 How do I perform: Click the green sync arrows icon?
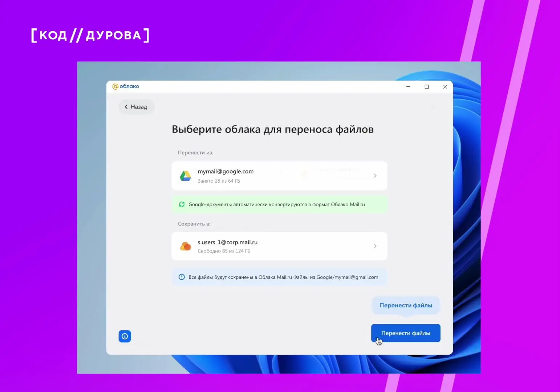[x=182, y=204]
